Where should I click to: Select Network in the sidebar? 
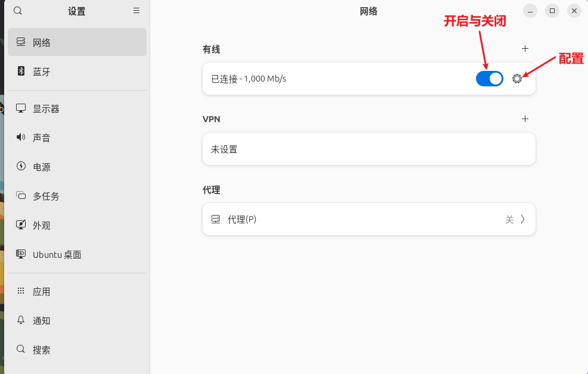pos(77,42)
